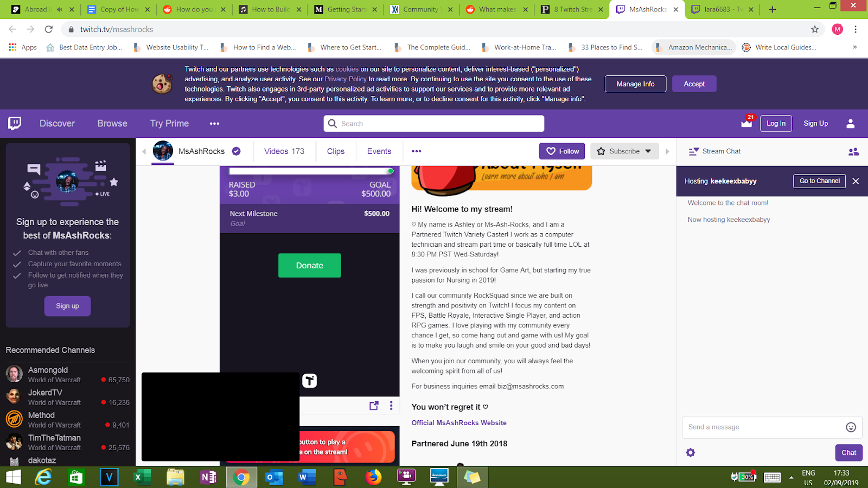The height and width of the screenshot is (488, 868).
Task: Click Sign Up in the top bar
Action: pos(815,124)
